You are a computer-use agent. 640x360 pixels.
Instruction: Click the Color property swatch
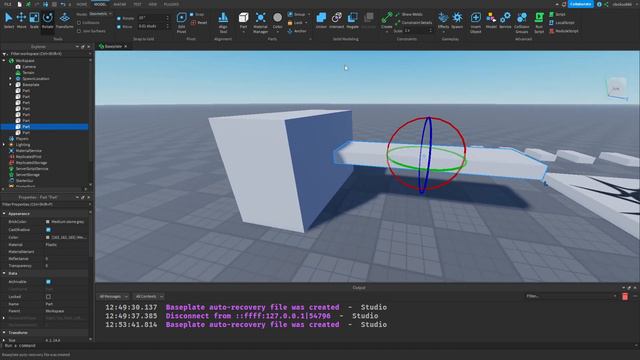click(48, 237)
